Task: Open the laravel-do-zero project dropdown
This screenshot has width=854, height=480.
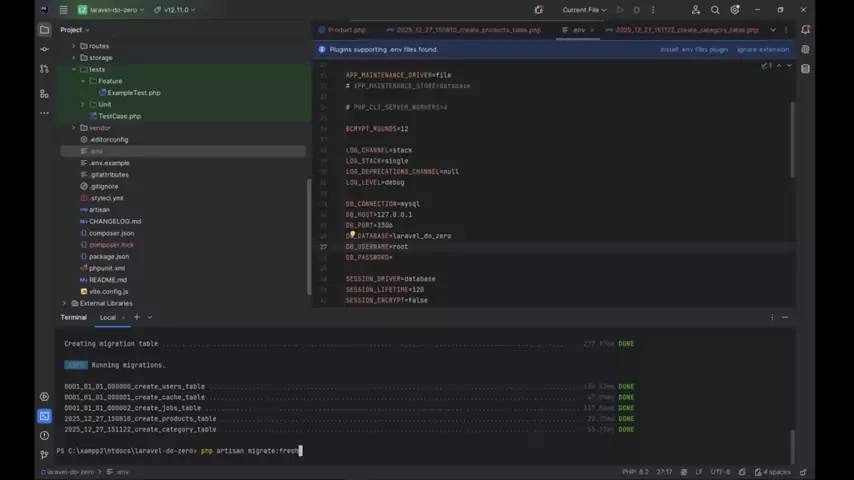Action: pyautogui.click(x=110, y=10)
